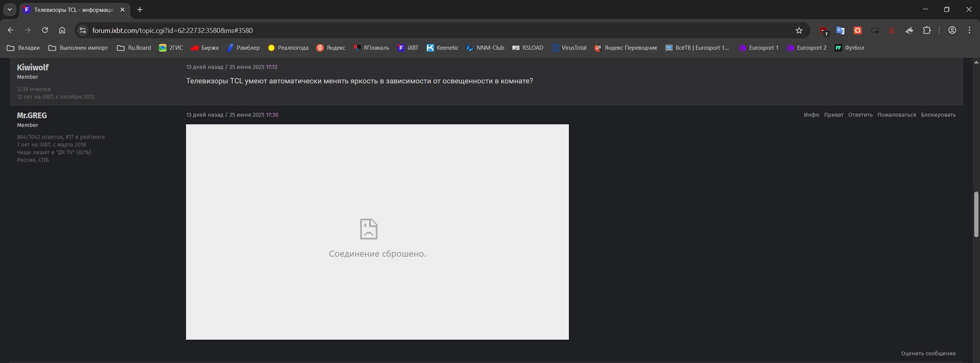Click the vertical page scrollbar thumb
Screen dimensions: 980x363
tap(976, 214)
